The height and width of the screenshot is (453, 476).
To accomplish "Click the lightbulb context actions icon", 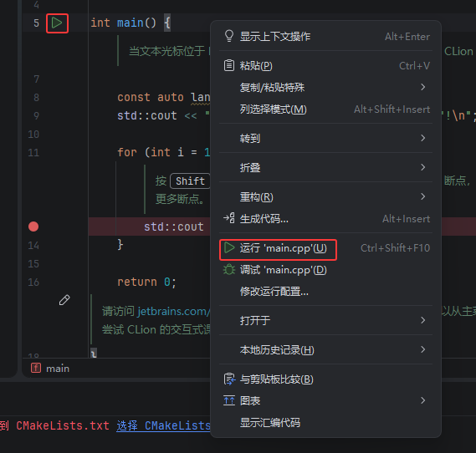I will tap(229, 36).
